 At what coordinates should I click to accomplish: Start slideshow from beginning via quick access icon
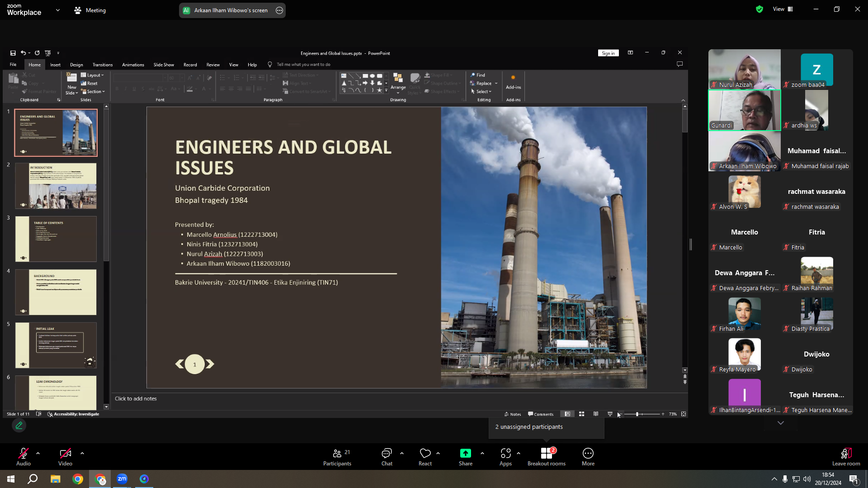(x=48, y=53)
